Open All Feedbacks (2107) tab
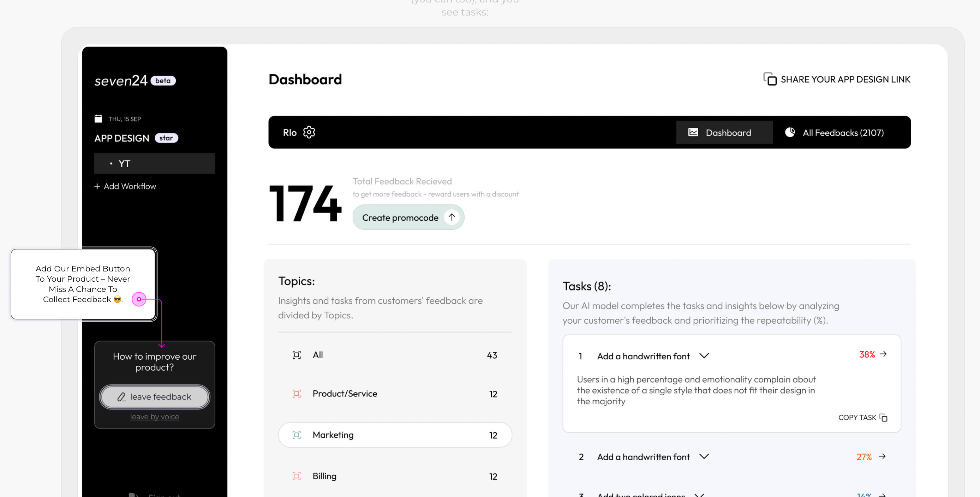 843,133
